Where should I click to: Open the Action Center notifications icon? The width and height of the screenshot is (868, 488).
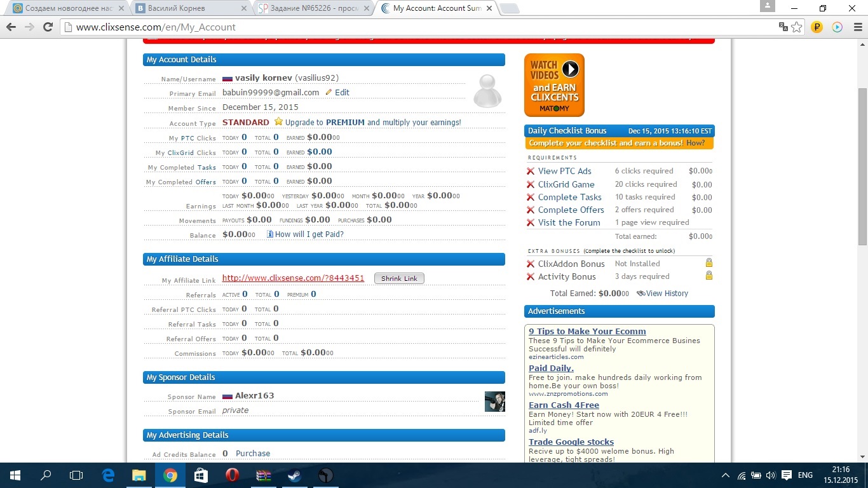coord(786,475)
